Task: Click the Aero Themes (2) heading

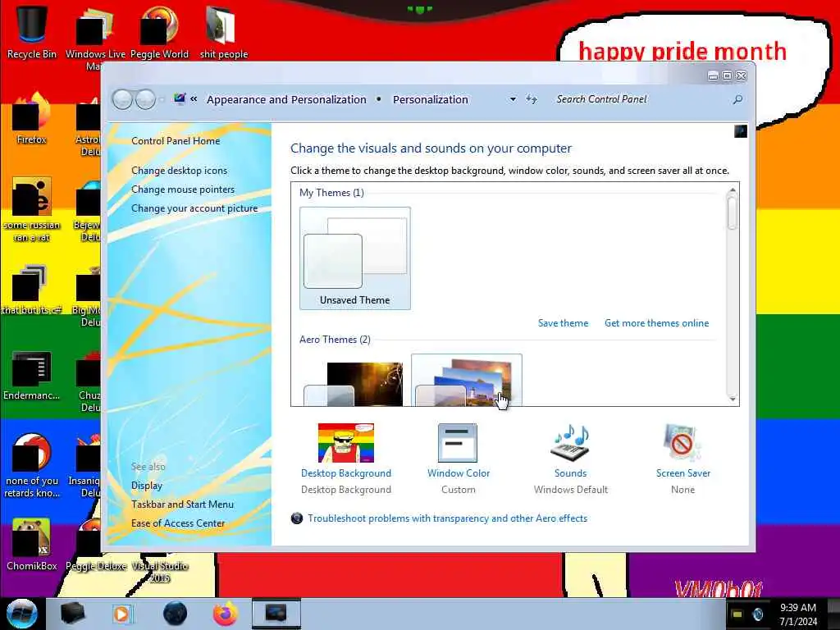Action: (x=335, y=339)
